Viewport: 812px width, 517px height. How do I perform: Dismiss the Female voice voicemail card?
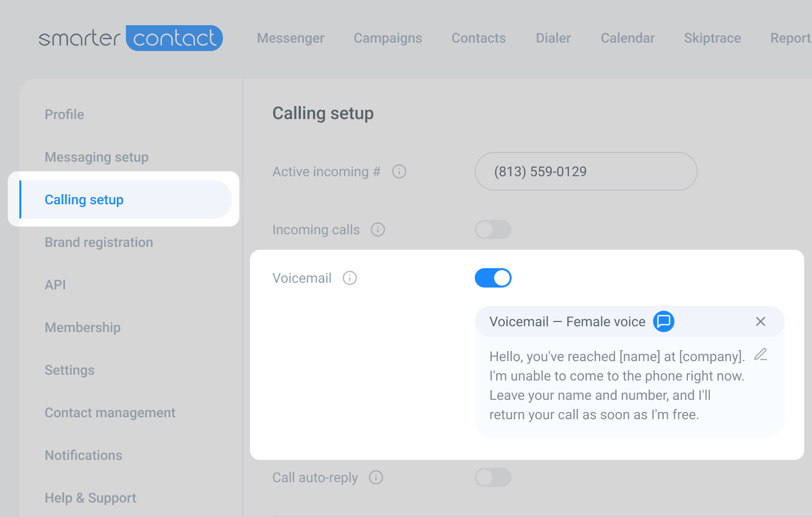coord(760,321)
